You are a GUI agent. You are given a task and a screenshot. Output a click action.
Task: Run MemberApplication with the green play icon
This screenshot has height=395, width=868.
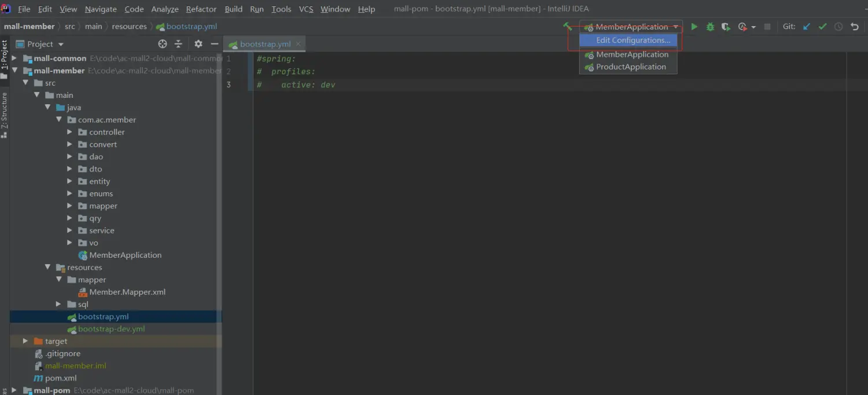694,27
